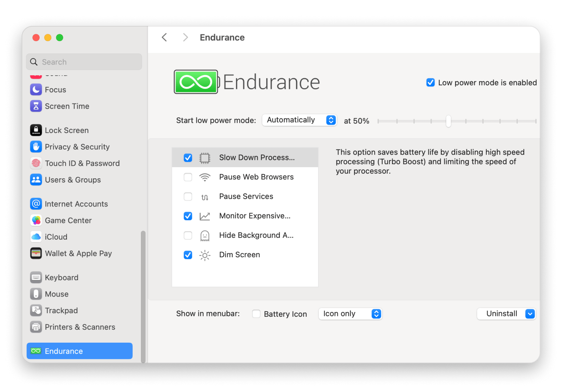Viewport: 562px width, 392px height.
Task: Click the Wallet & Apple Pay label
Action: [79, 254]
